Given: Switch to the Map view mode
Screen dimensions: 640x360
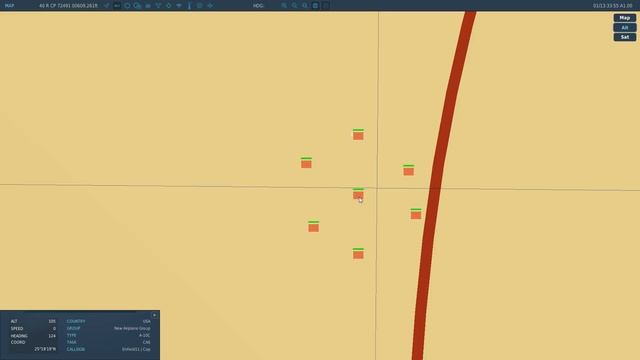Looking at the screenshot, I should point(624,18).
